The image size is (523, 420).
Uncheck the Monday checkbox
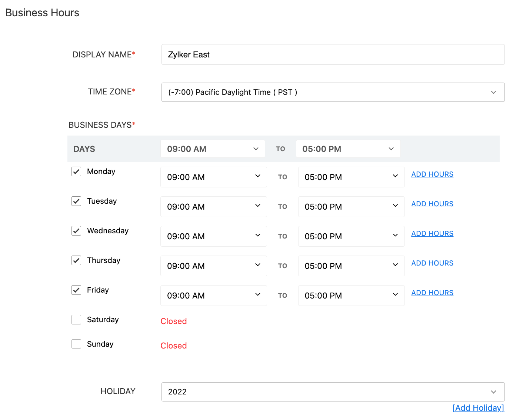(x=76, y=171)
